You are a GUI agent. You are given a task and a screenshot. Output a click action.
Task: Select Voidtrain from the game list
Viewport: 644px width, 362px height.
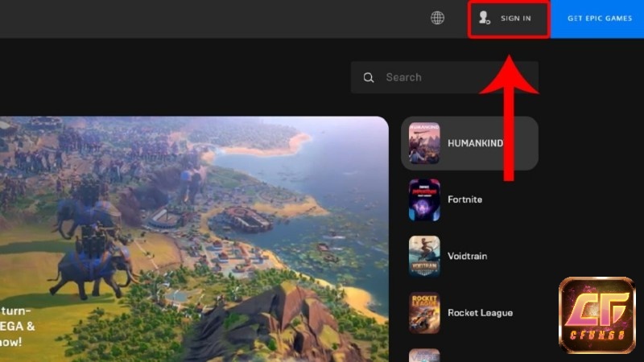click(469, 256)
